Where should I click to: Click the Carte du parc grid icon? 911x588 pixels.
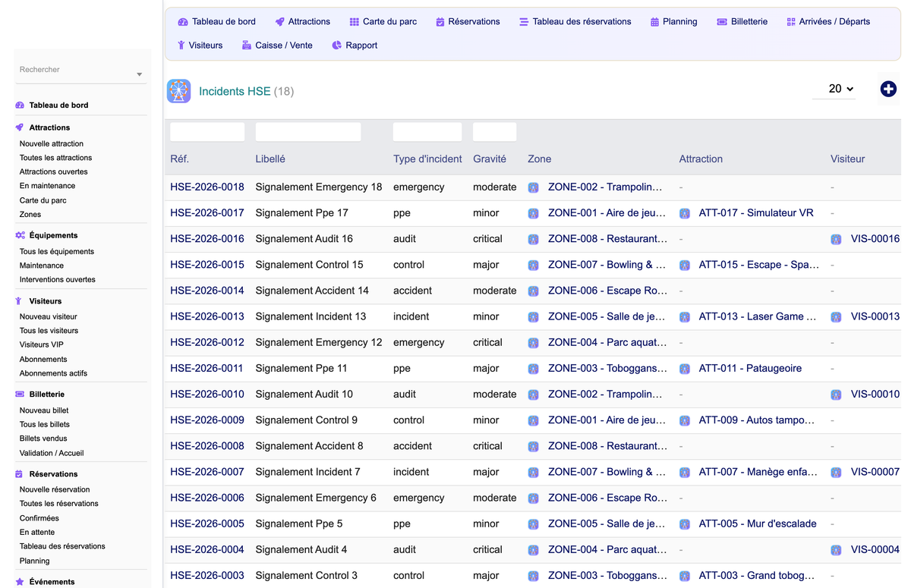(x=355, y=22)
